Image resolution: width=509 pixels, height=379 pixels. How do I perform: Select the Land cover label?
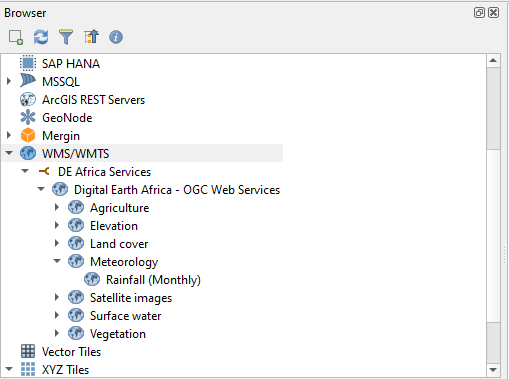coord(119,244)
